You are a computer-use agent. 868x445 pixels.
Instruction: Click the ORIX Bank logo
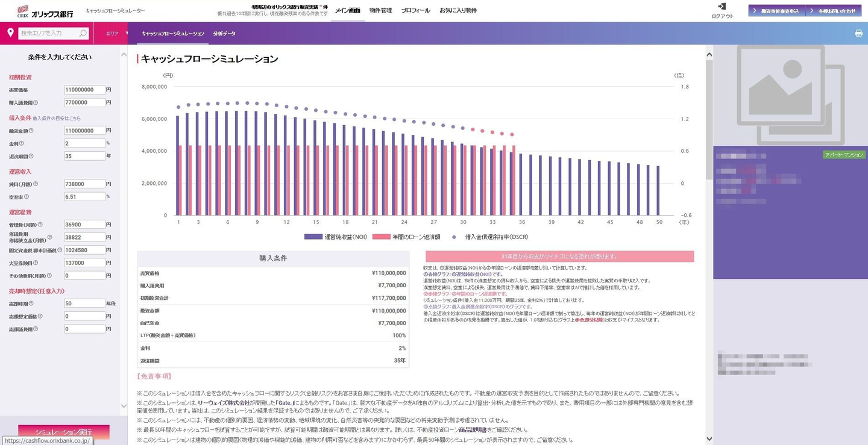tap(40, 11)
